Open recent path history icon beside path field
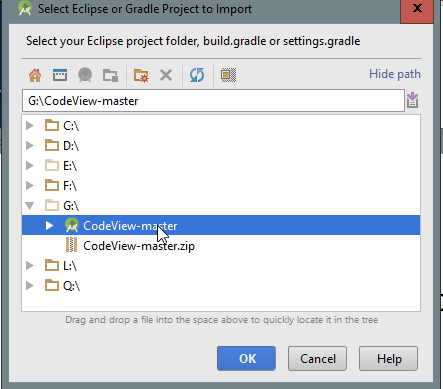 tap(412, 100)
